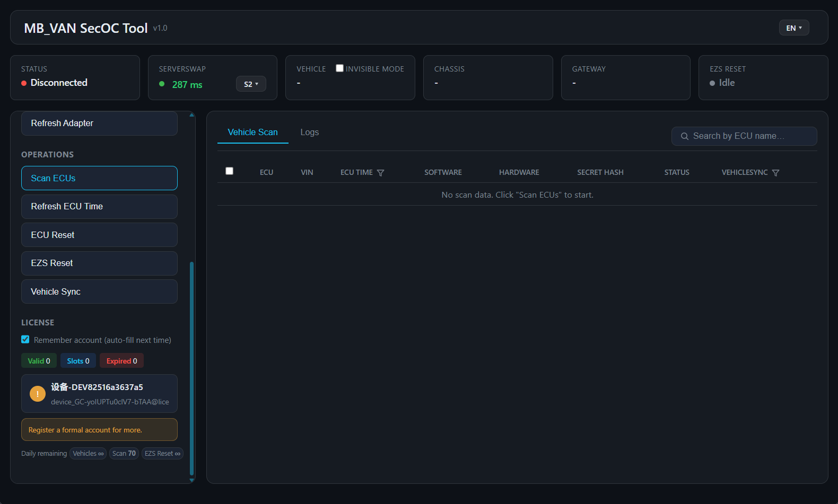Screen dimensions: 838x504
Task: Toggle the select-all ECU checkbox in table header
Action: tap(229, 171)
